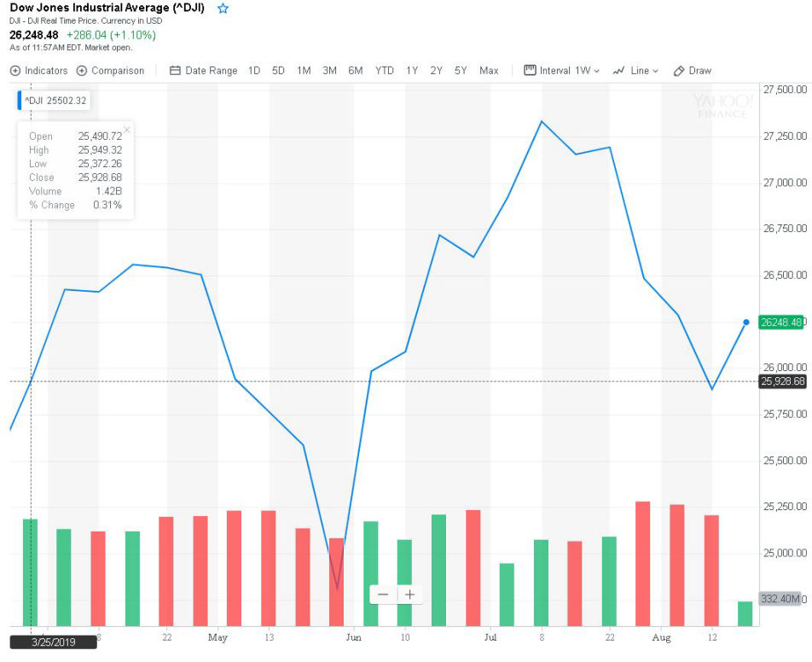Click the Jul label on the date axis
Image resolution: width=812 pixels, height=662 pixels.
click(490, 637)
